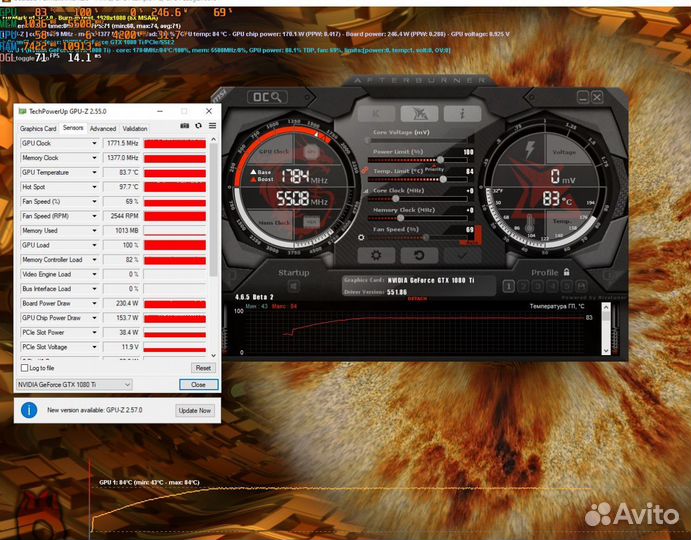This screenshot has height=540, width=691.
Task: Open the Fan Speed (RPM) sensor dropdown
Action: (x=94, y=216)
